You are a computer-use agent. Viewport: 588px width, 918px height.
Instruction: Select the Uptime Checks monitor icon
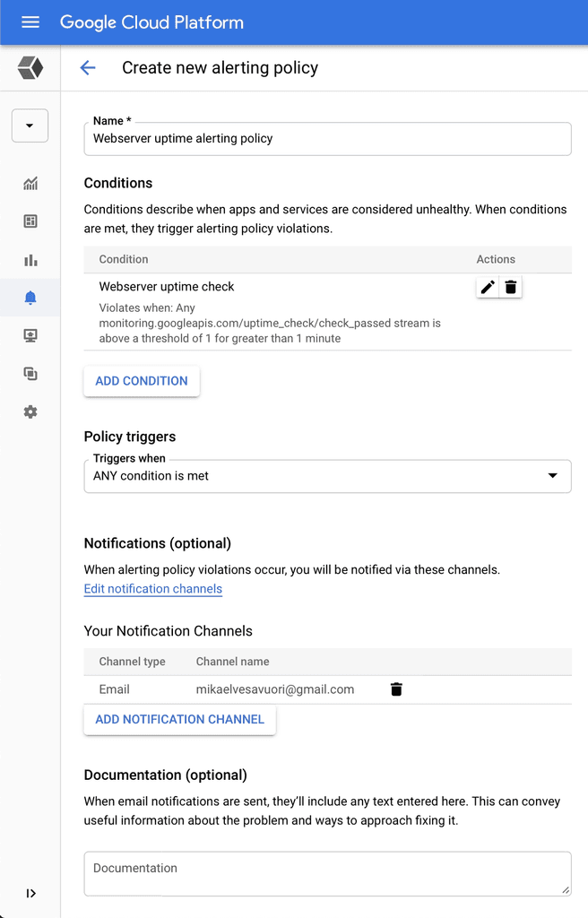click(x=30, y=335)
